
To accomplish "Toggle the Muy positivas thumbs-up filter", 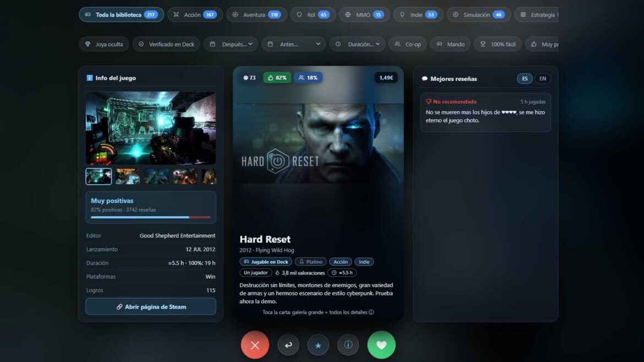I will coord(542,45).
